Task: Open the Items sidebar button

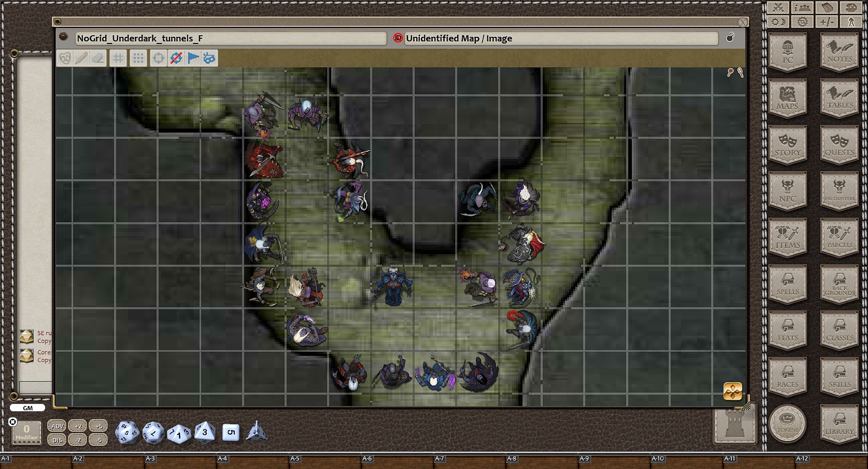Action: tap(788, 238)
